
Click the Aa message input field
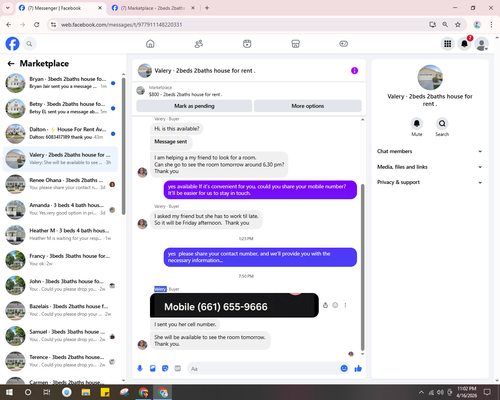click(263, 369)
